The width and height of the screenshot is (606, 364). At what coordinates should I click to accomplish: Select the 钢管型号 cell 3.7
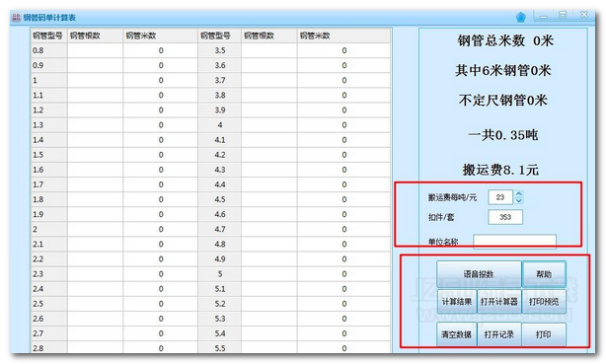(220, 80)
